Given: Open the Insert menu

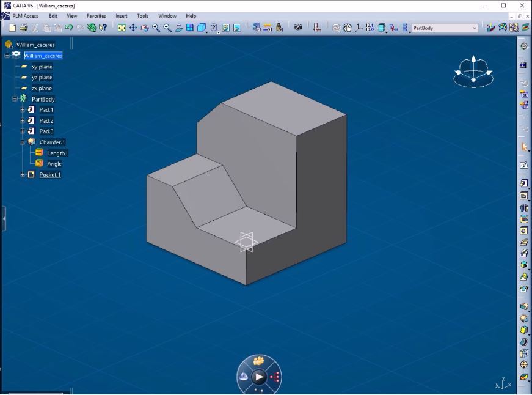Looking at the screenshot, I should pyautogui.click(x=121, y=16).
